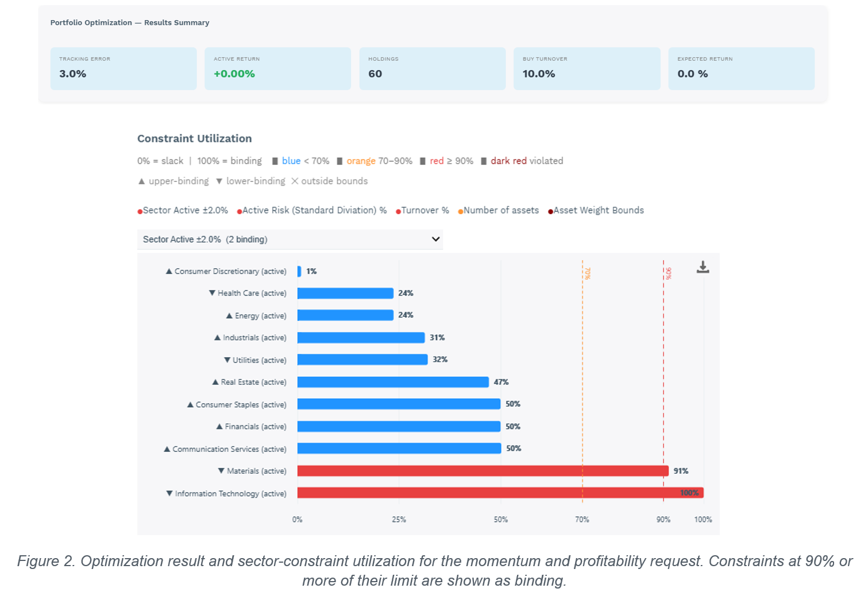Click the down triangle beside Health Care
Image resolution: width=868 pixels, height=596 pixels.
pyautogui.click(x=212, y=293)
